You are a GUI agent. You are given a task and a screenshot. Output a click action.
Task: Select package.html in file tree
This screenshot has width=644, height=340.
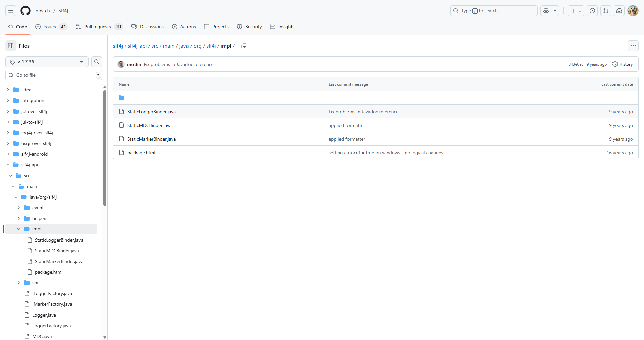[49, 272]
